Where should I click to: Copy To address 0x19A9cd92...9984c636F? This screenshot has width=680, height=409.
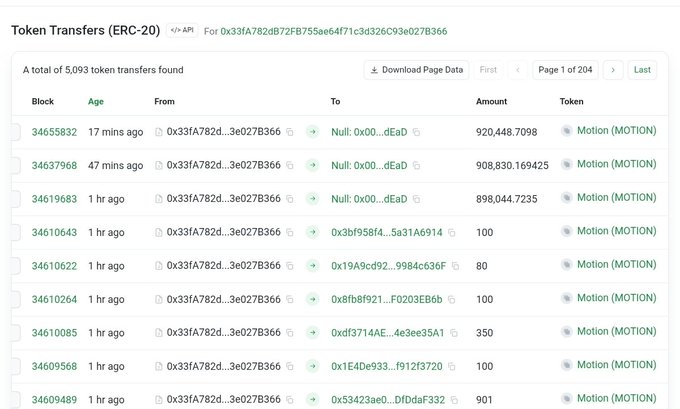click(x=455, y=266)
